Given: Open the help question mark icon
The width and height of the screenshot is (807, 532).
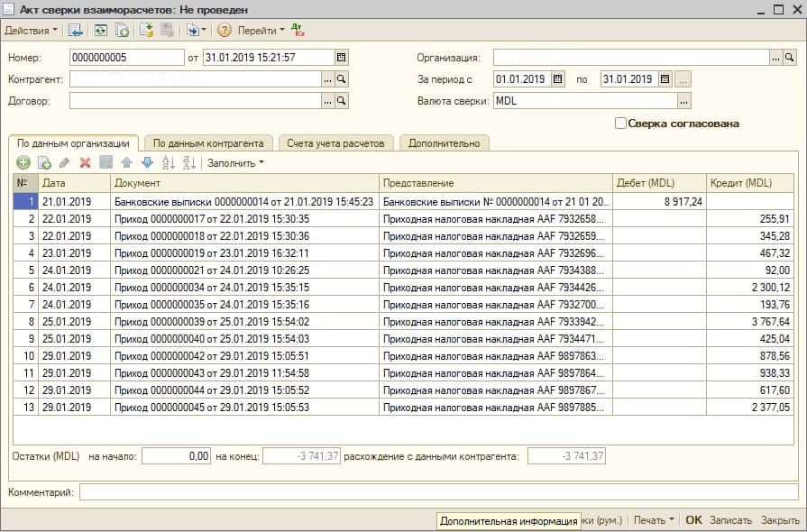Looking at the screenshot, I should pyautogui.click(x=224, y=31).
